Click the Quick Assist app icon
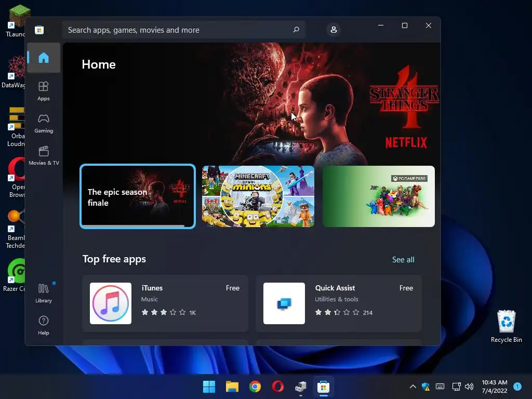Image resolution: width=532 pixels, height=399 pixels. tap(284, 303)
